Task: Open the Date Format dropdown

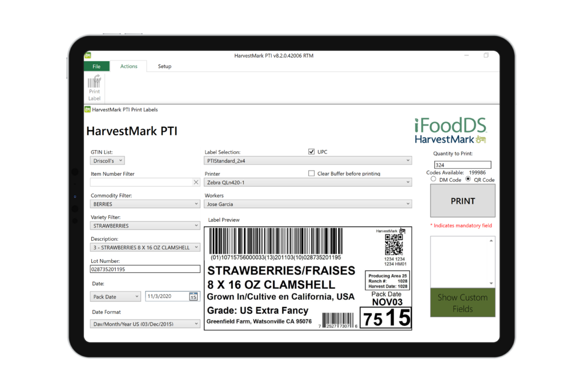Action: click(145, 324)
